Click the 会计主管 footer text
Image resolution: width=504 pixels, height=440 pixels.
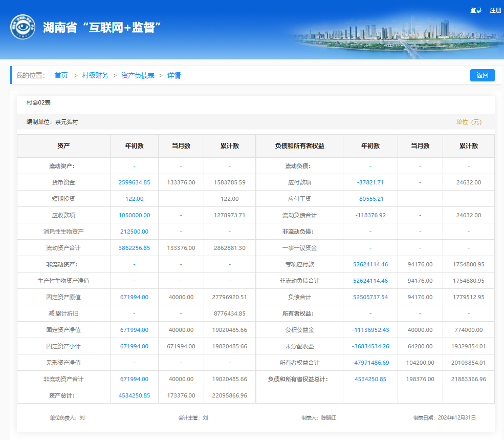point(193,418)
